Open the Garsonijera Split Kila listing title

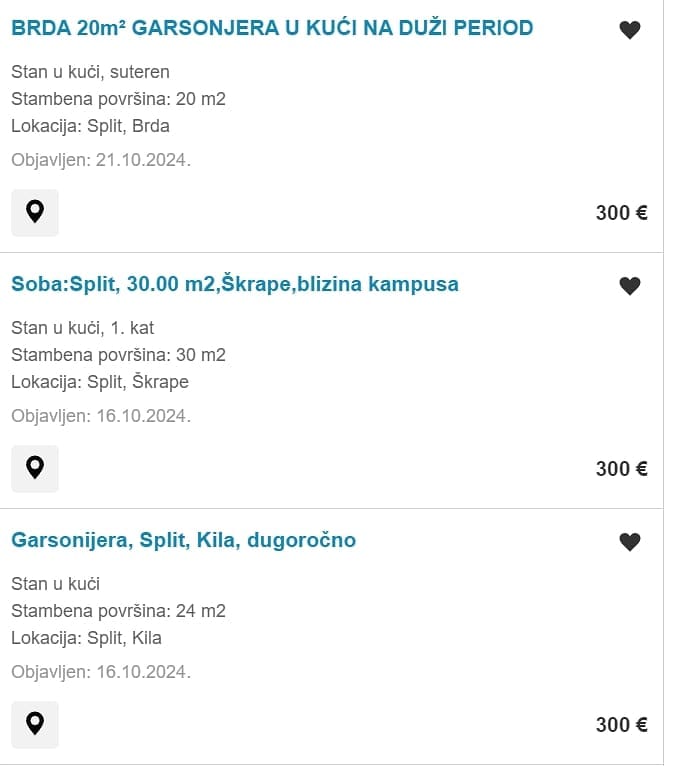[x=184, y=540]
